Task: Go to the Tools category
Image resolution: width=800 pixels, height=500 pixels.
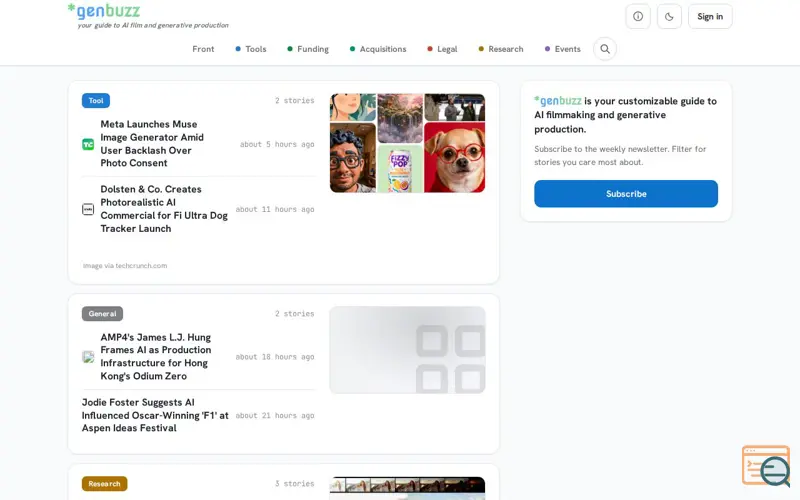Action: [x=251, y=49]
